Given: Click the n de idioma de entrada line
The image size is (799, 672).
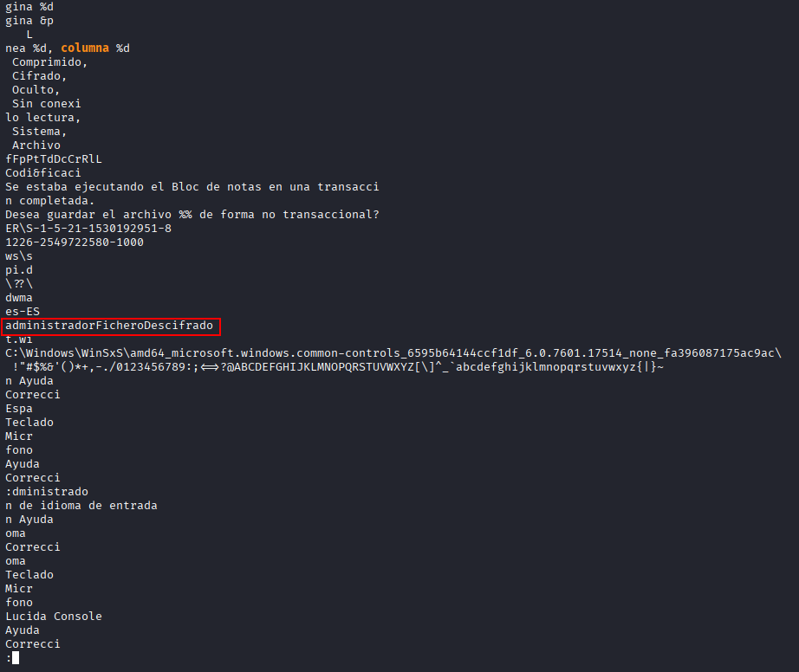Looking at the screenshot, I should [81, 506].
